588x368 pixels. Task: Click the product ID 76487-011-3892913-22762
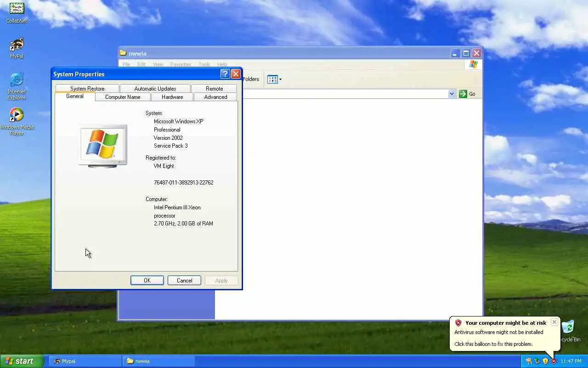click(184, 183)
